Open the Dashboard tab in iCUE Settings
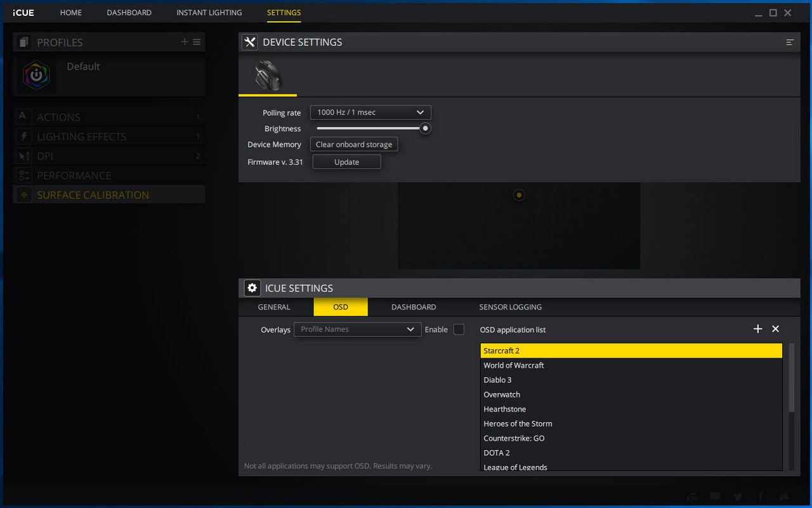 (x=414, y=307)
